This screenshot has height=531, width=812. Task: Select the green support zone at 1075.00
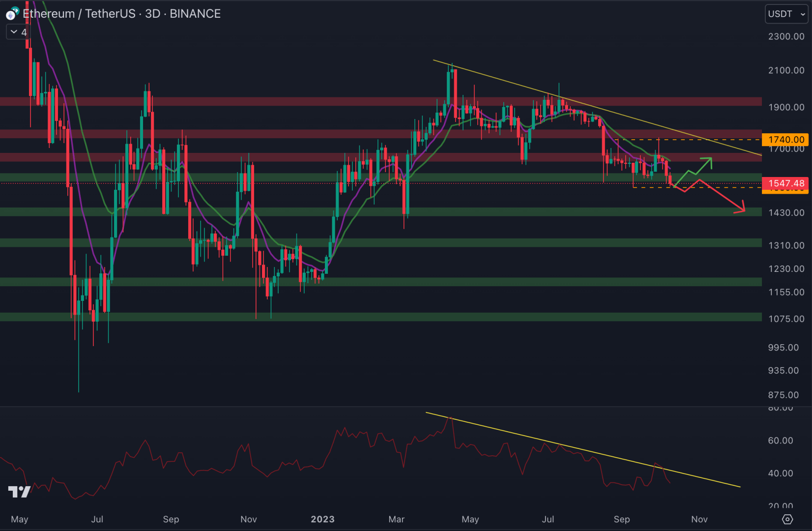coord(381,317)
